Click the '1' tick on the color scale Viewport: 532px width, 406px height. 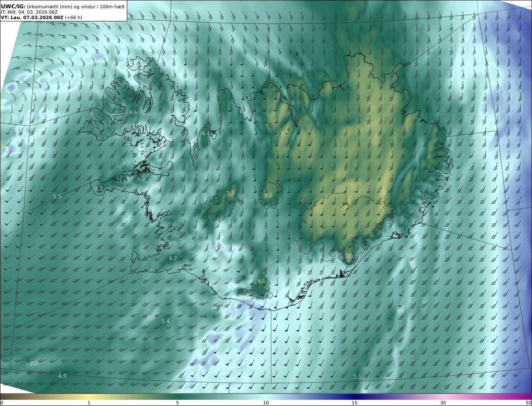point(89,403)
